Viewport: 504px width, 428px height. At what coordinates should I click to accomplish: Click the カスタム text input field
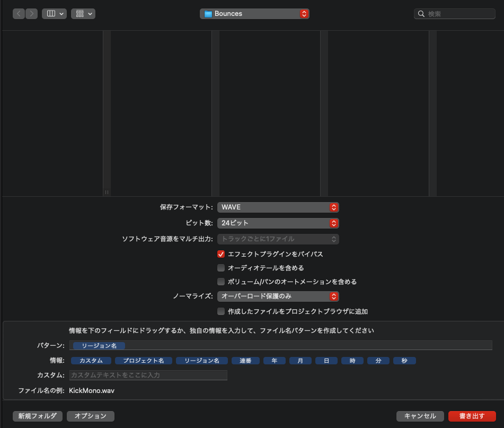(148, 375)
